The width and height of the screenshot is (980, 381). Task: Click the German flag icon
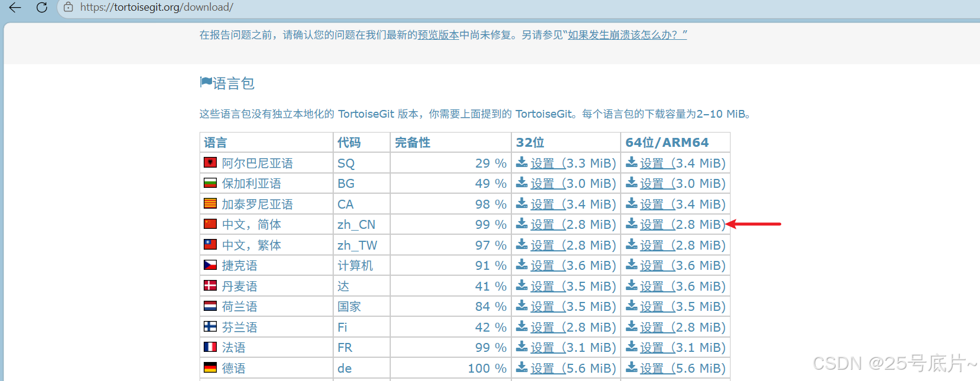[210, 367]
